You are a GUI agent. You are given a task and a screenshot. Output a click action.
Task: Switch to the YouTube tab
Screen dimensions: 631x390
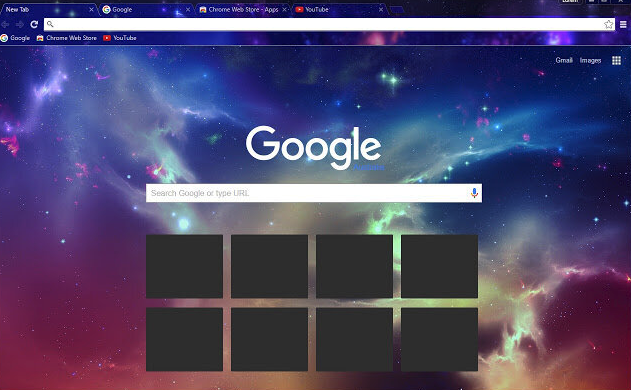pos(339,9)
